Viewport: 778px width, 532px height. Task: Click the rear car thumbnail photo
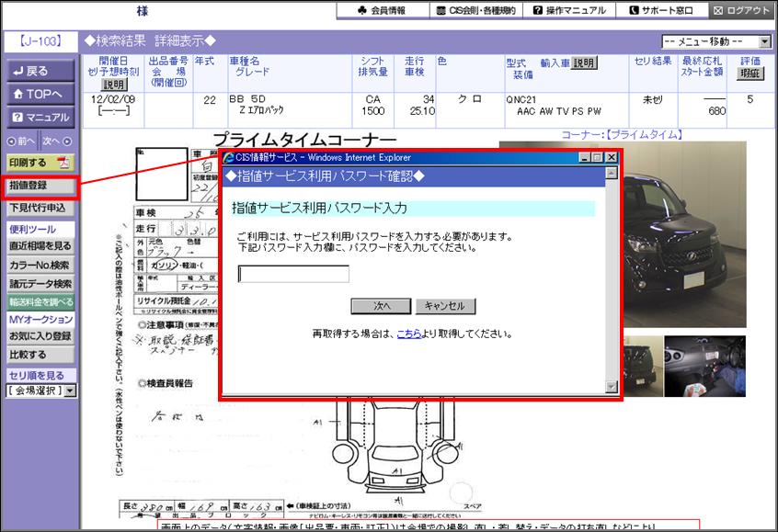coord(641,366)
